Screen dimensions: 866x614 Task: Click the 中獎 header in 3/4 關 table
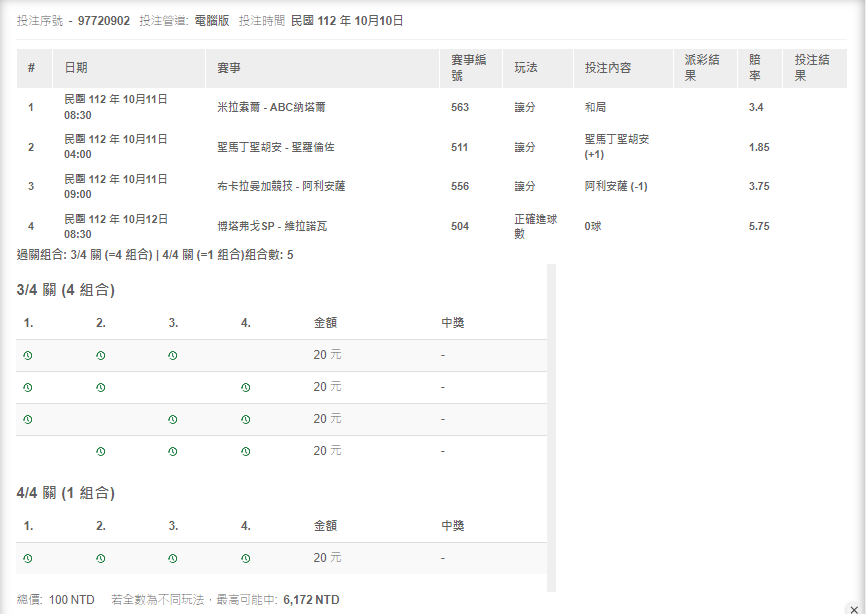click(x=453, y=323)
